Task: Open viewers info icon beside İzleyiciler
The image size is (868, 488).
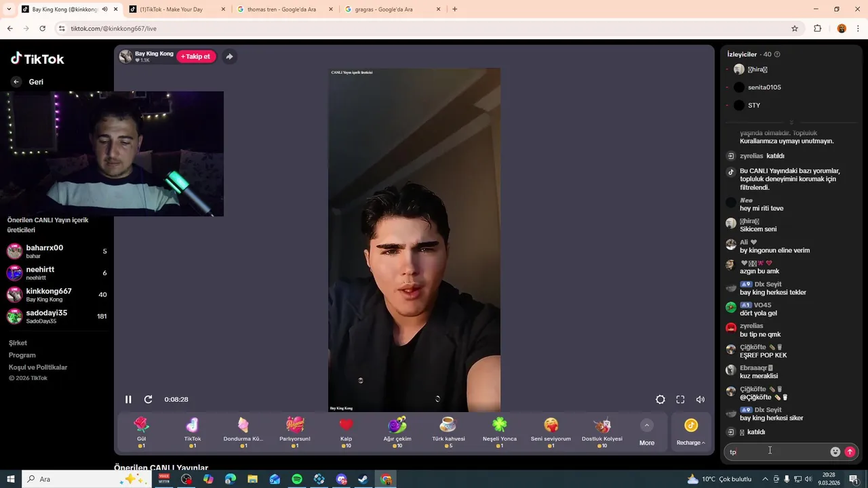Action: pos(777,54)
